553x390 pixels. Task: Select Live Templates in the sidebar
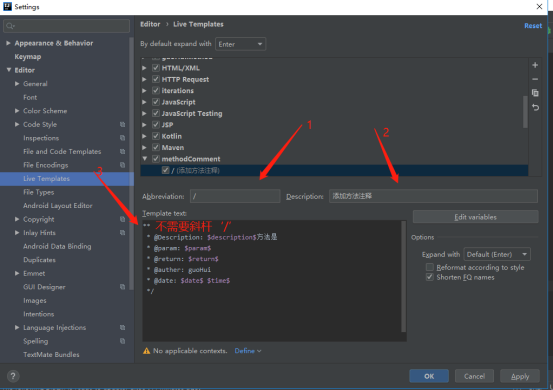click(46, 179)
